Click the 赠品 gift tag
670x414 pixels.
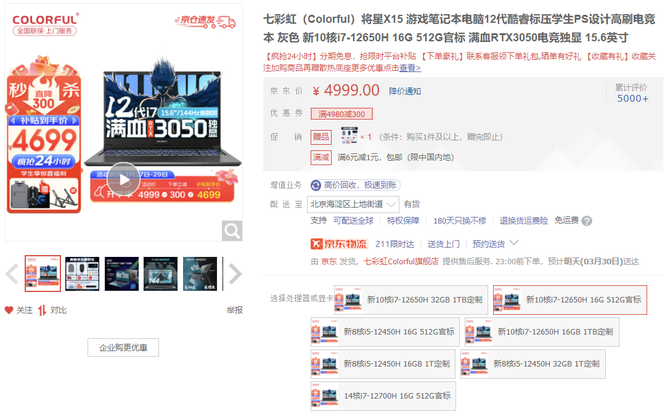pyautogui.click(x=321, y=137)
